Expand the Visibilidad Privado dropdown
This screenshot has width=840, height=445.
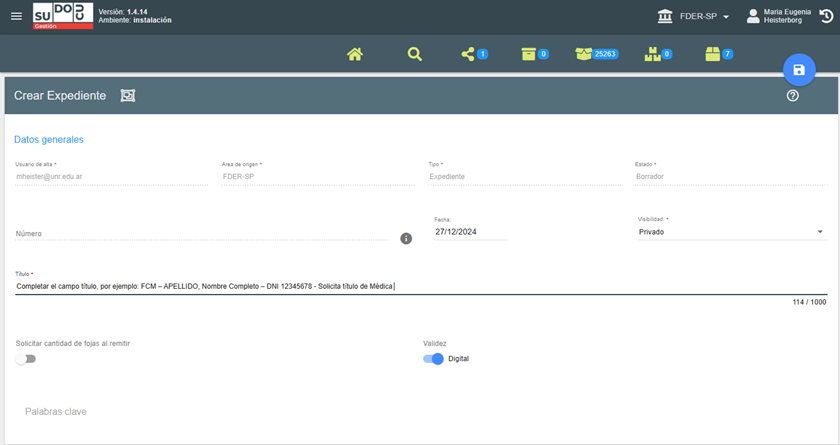coord(731,232)
